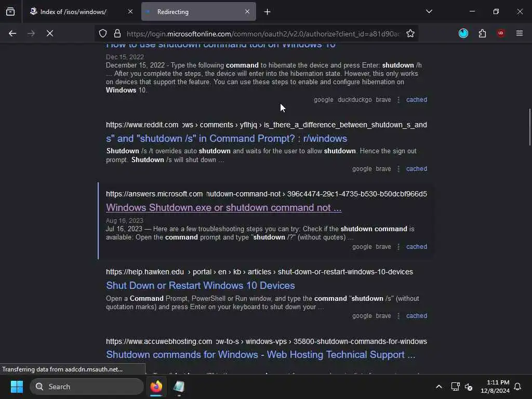This screenshot has height=399, width=532.
Task: Open the notification bell
Action: click(518, 387)
